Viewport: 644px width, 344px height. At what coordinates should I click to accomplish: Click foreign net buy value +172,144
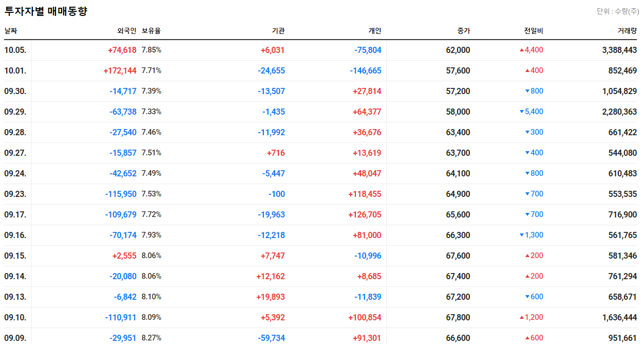point(120,70)
